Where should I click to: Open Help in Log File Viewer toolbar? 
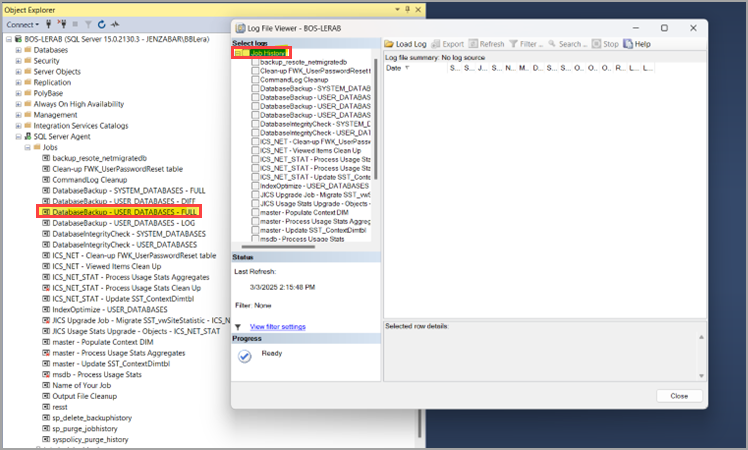point(637,44)
